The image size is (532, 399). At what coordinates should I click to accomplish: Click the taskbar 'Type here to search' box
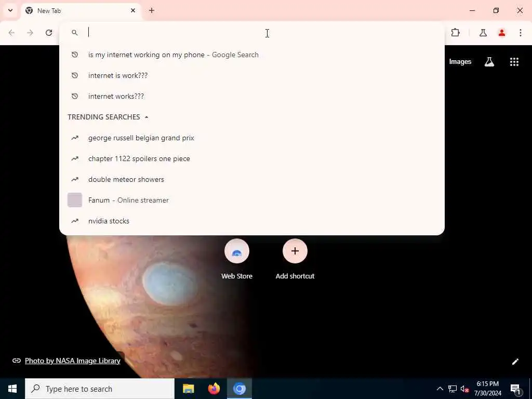[100, 389]
